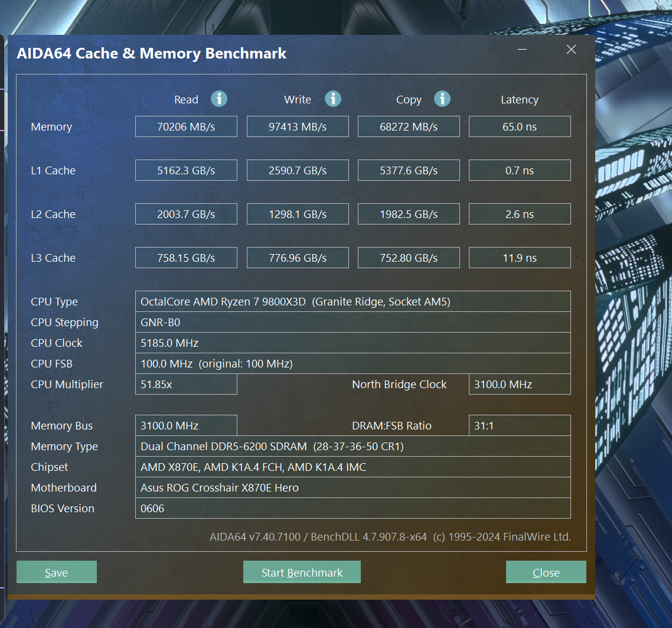Screen dimensions: 672x628
Task: Click the BIOS Version label
Action: pos(63,509)
